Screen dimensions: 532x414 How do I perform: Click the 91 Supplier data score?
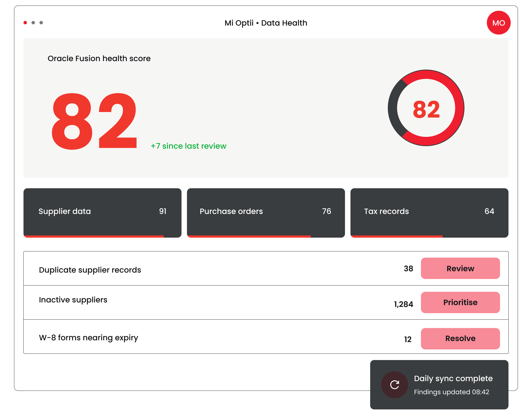163,211
